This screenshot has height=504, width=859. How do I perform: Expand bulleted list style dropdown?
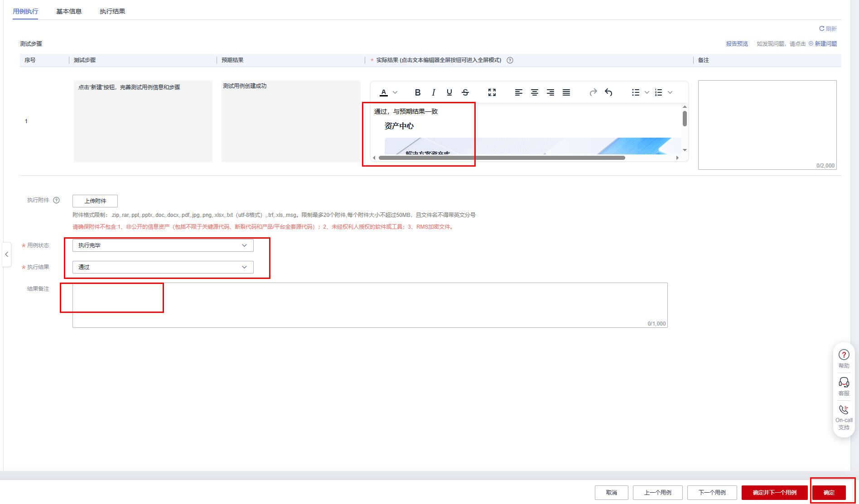tap(647, 92)
